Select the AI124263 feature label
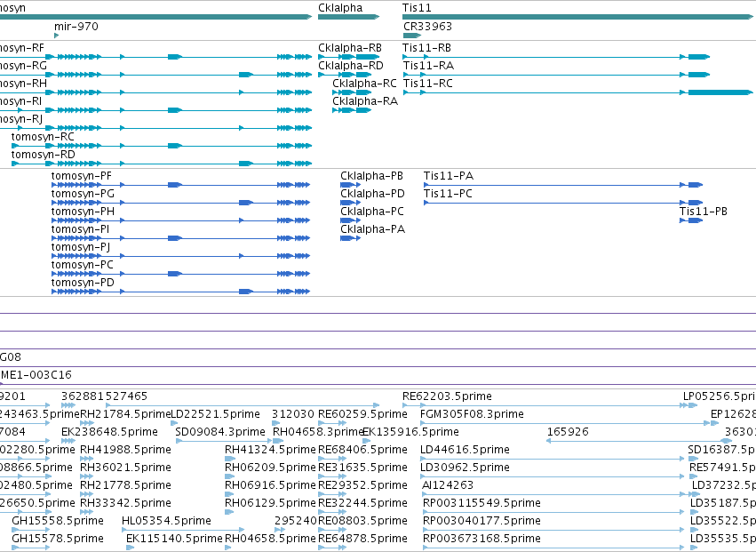Image resolution: width=756 pixels, height=552 pixels. click(448, 485)
